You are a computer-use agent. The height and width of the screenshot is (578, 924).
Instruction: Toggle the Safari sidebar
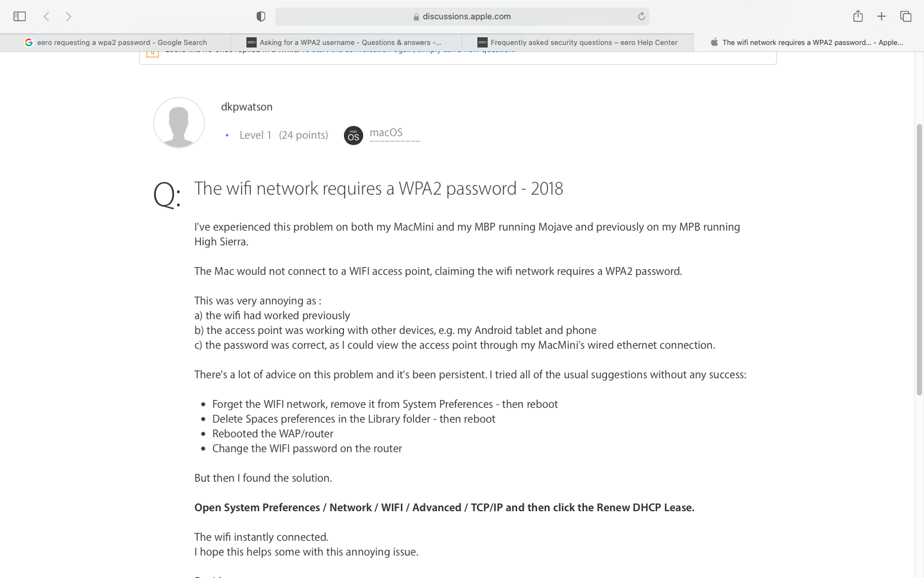[19, 16]
